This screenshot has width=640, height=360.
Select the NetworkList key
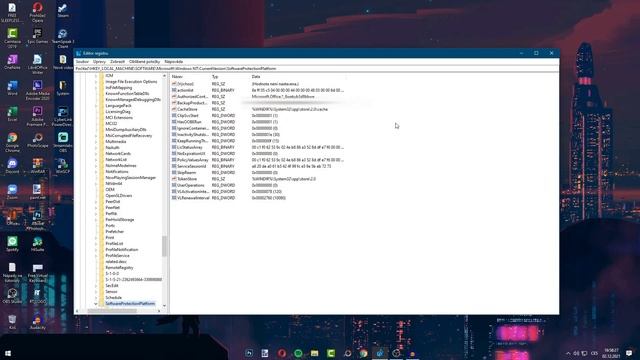tap(116, 160)
